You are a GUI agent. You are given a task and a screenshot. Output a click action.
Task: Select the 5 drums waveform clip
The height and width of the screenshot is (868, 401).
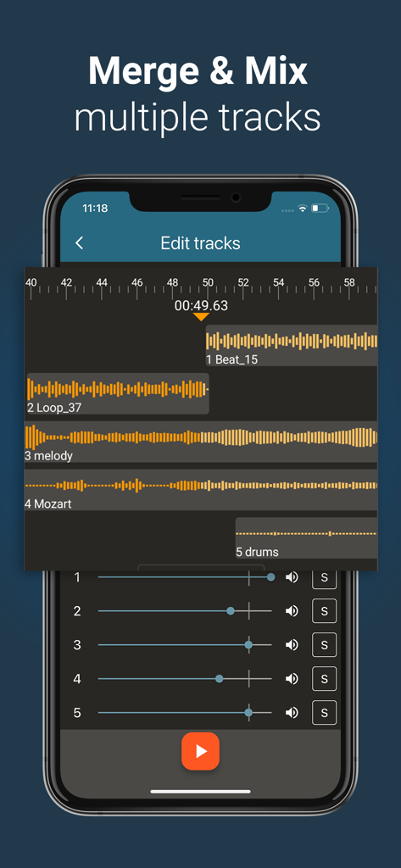pos(306,538)
